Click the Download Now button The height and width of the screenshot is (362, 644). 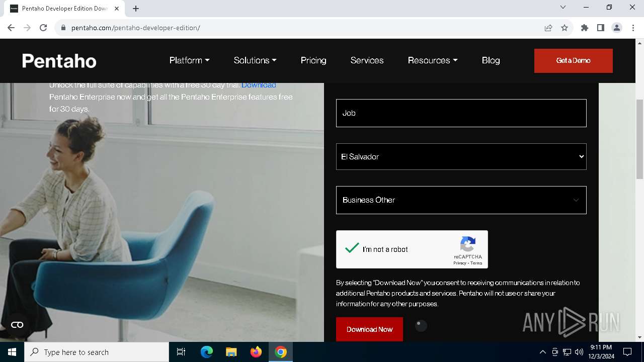(x=369, y=329)
